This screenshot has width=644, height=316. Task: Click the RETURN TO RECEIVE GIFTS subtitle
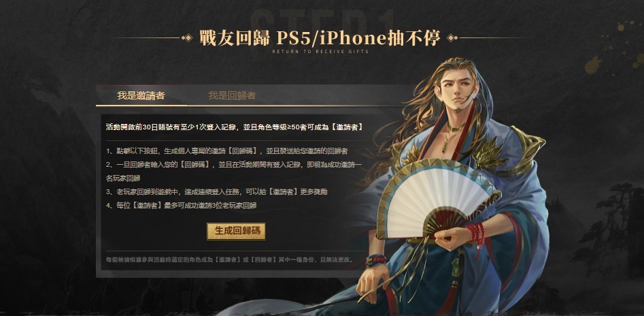click(320, 52)
